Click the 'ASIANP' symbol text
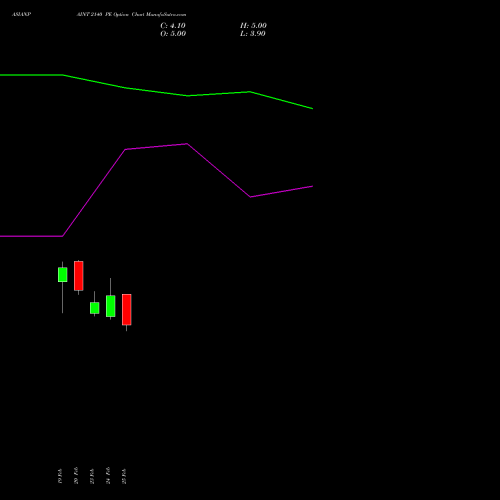500x500 pixels. pos(21,15)
